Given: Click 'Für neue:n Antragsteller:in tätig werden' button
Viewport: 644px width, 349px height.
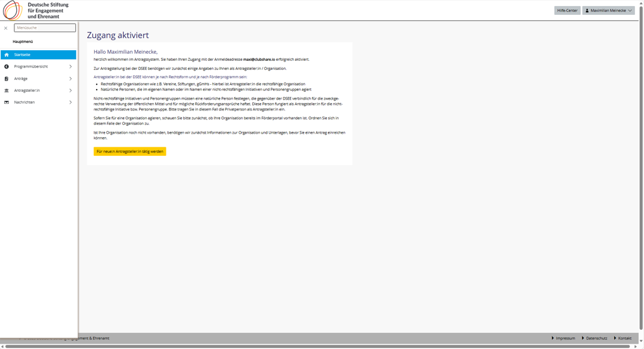Looking at the screenshot, I should pyautogui.click(x=129, y=152).
